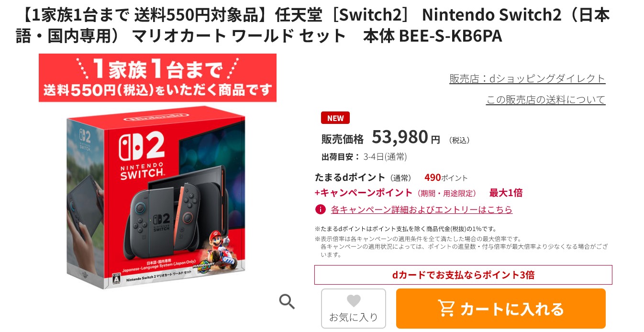The height and width of the screenshot is (332, 644).
Task: Add product to favorites with heart icon
Action: (x=354, y=308)
